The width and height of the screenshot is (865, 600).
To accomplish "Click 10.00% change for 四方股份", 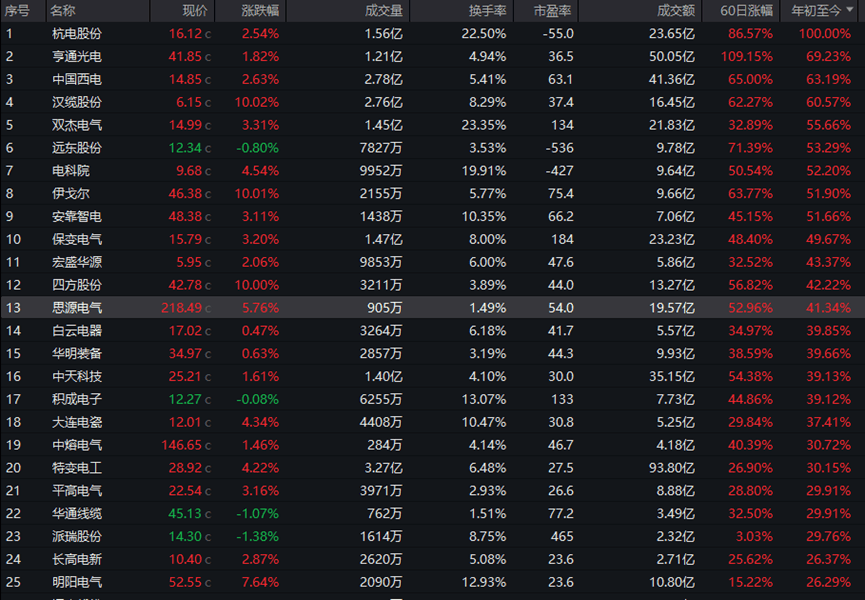I will click(257, 285).
